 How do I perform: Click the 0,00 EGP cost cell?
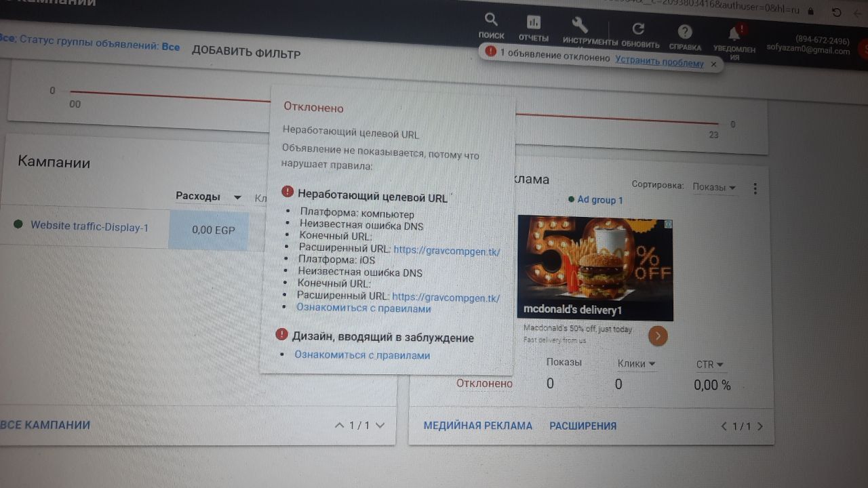(x=208, y=230)
